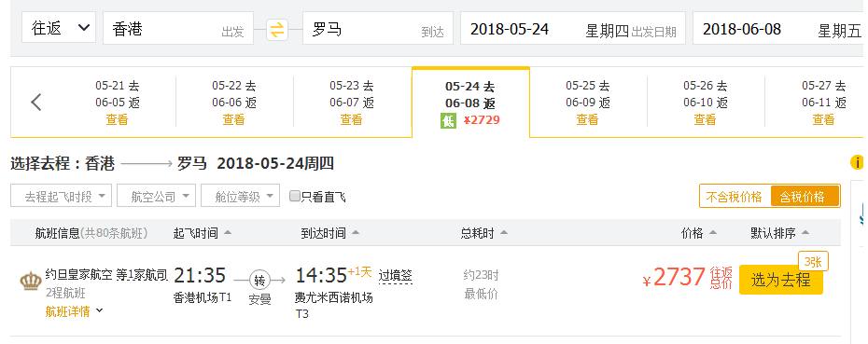Click 选为去程 button
This screenshot has width=868, height=344.
click(x=781, y=280)
